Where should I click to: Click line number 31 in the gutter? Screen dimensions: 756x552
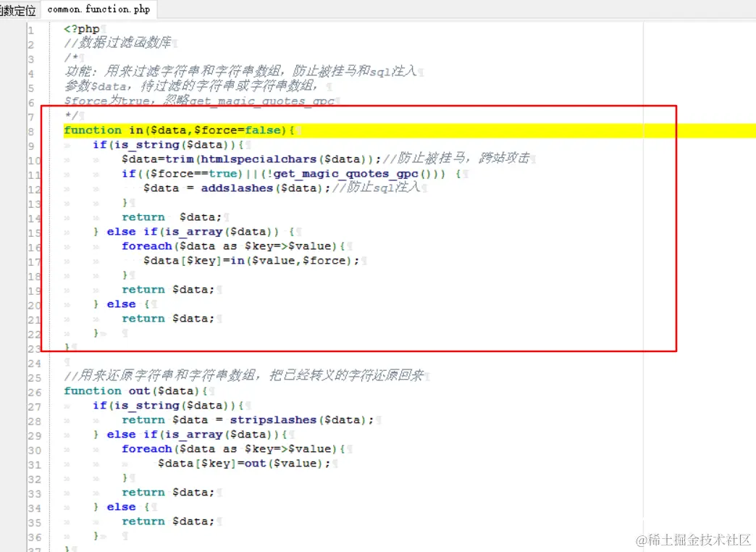pos(34,464)
